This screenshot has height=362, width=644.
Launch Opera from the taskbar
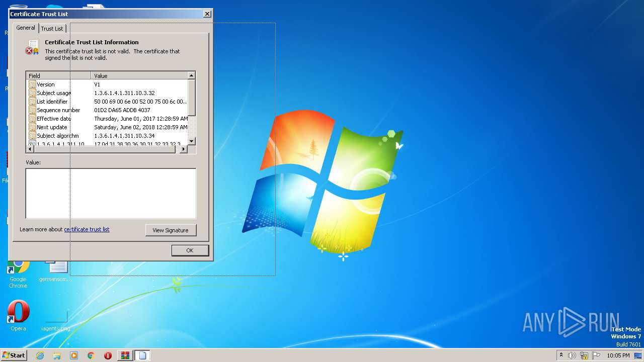108,355
